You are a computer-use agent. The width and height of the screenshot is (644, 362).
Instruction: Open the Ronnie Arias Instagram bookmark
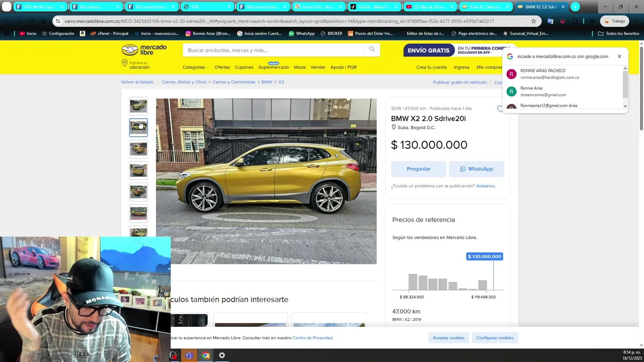[x=207, y=34]
